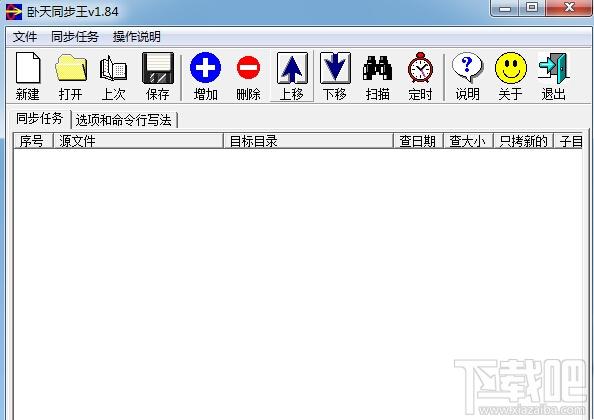Image resolution: width=594 pixels, height=420 pixels.
Task: Open a file using the 打开 folder icon
Action: (x=71, y=76)
